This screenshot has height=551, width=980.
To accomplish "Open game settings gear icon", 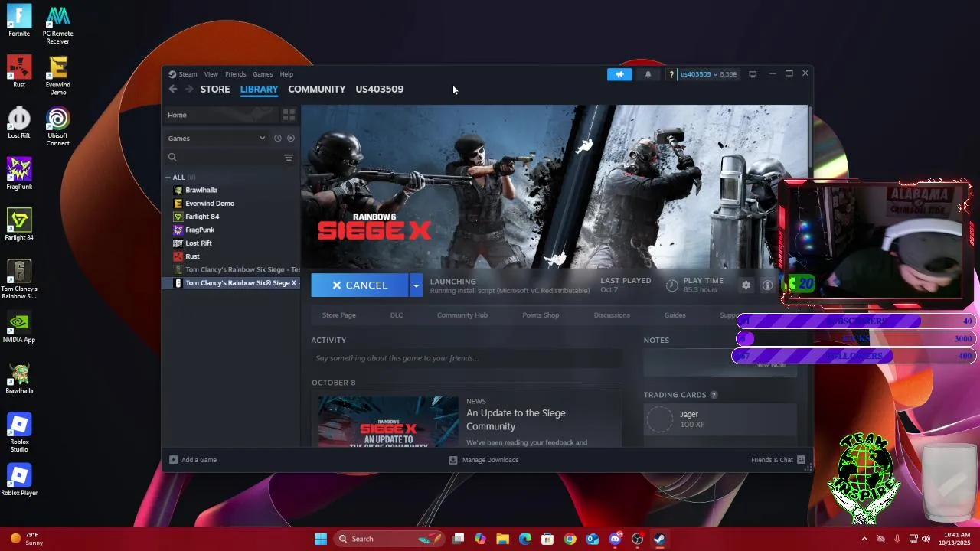I will [x=746, y=285].
